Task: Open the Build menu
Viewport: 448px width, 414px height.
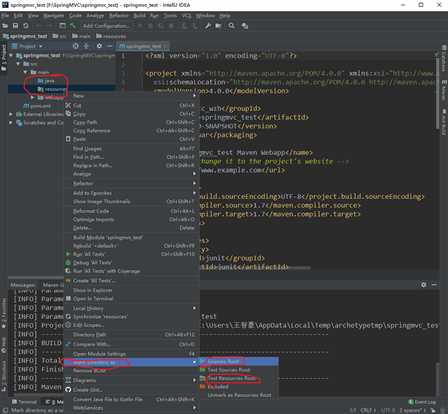Action: pos(139,16)
